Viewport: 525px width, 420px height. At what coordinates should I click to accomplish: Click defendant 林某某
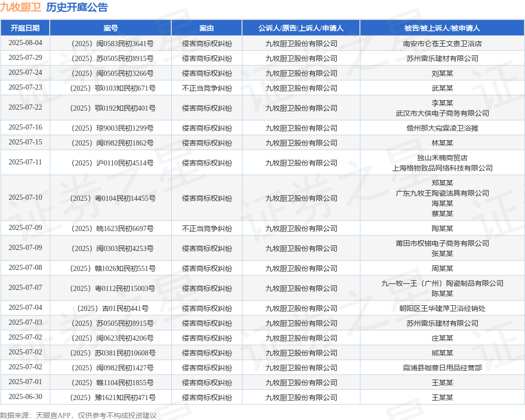pos(442,143)
